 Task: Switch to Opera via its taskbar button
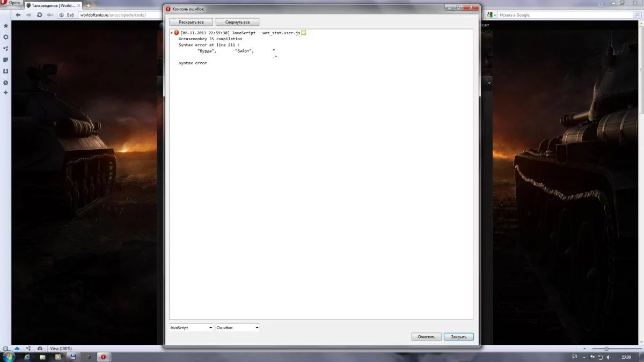(103, 357)
